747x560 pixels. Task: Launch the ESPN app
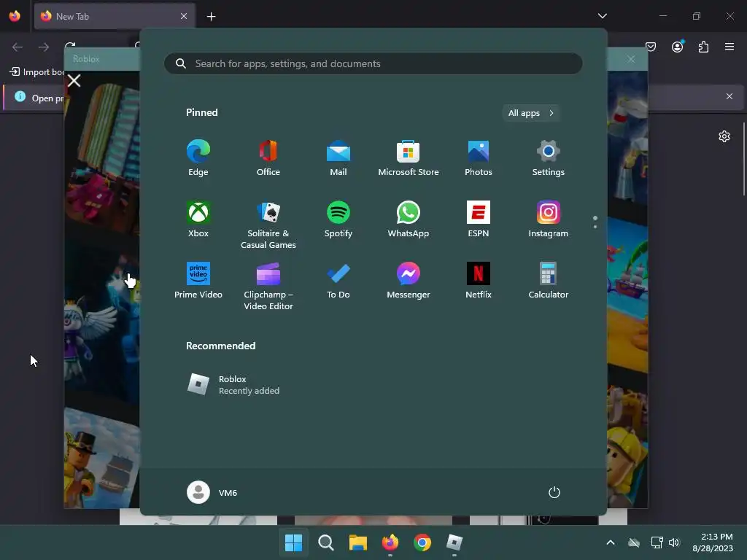tap(479, 219)
